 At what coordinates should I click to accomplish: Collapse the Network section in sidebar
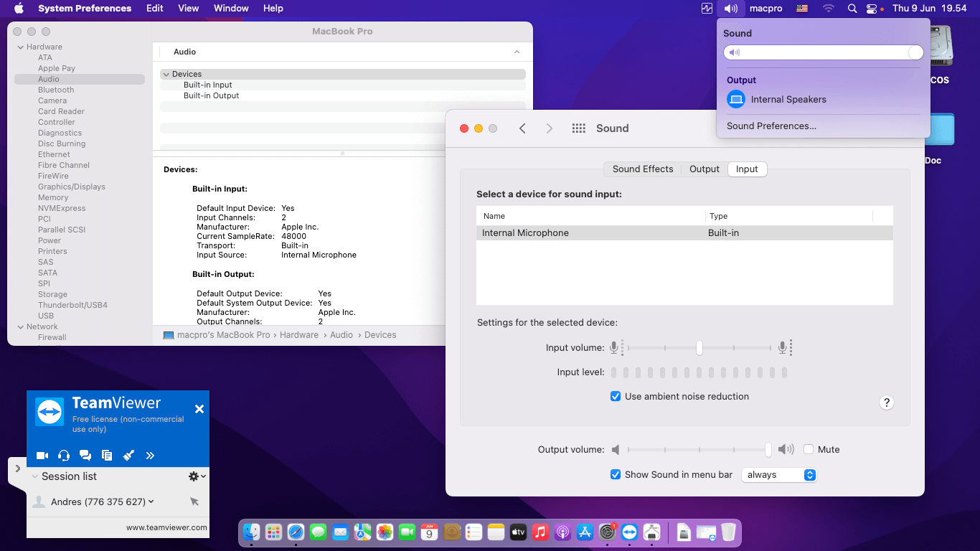(x=20, y=327)
